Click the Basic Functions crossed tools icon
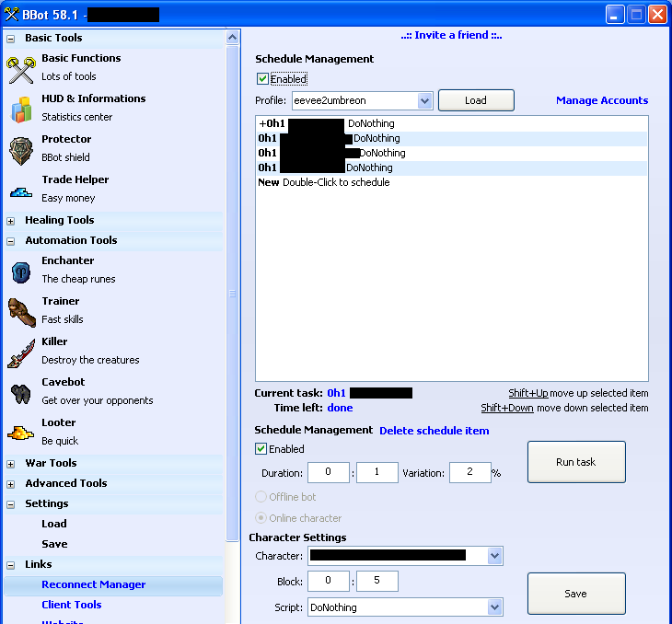The width and height of the screenshot is (672, 624). 21,68
